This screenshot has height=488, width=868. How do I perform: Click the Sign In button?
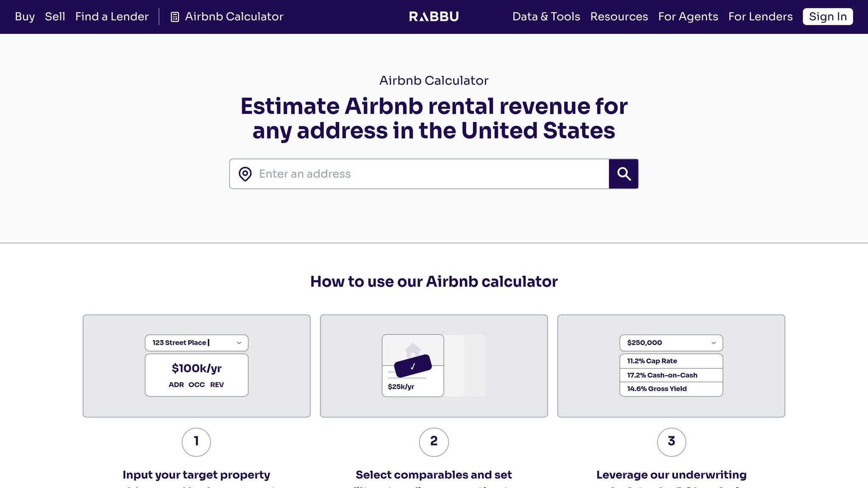828,17
